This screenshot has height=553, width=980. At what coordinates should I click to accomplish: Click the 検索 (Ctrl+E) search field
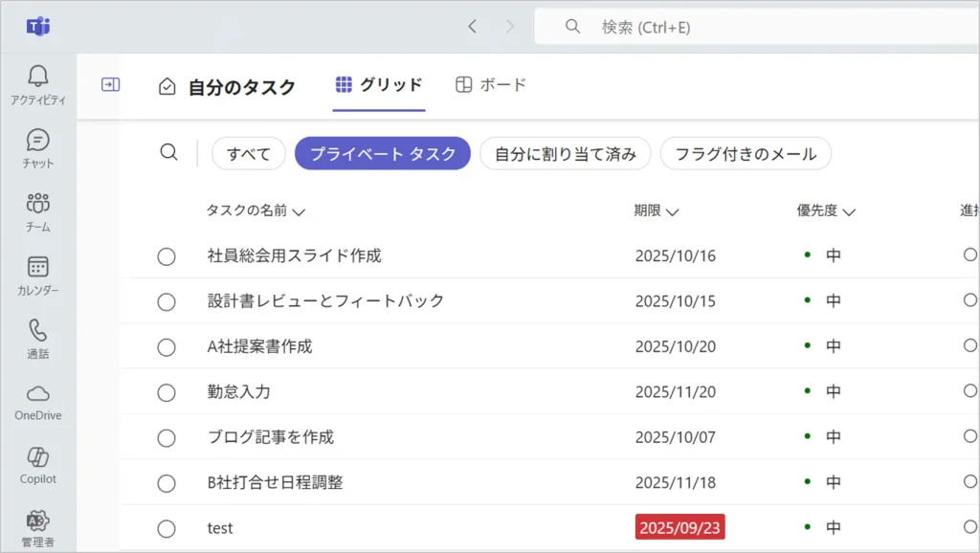point(746,27)
